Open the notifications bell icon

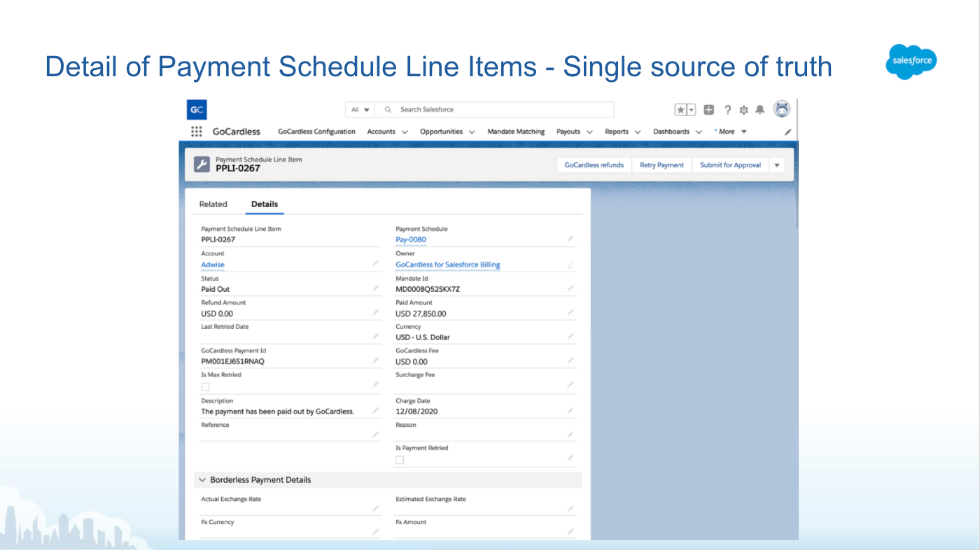point(760,110)
